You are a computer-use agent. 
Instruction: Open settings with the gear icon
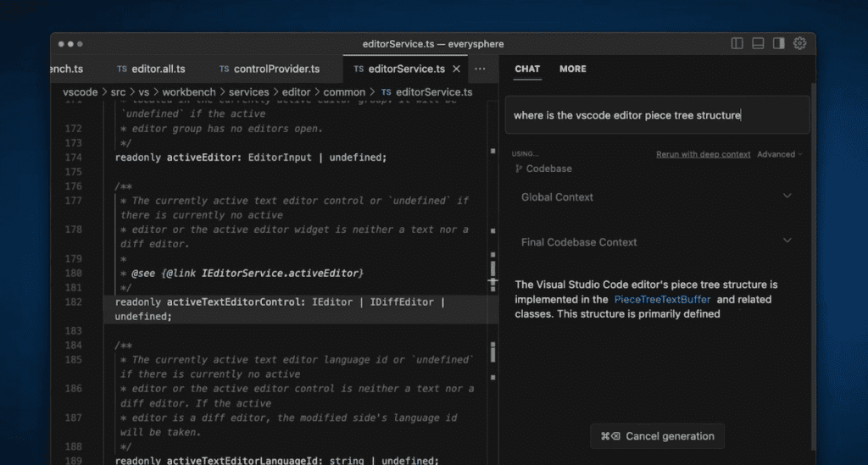pos(800,44)
